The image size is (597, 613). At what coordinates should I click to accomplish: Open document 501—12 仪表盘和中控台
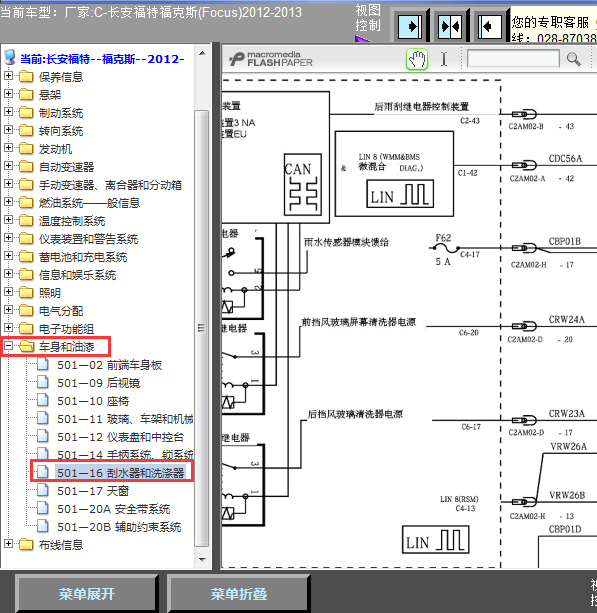pos(120,437)
